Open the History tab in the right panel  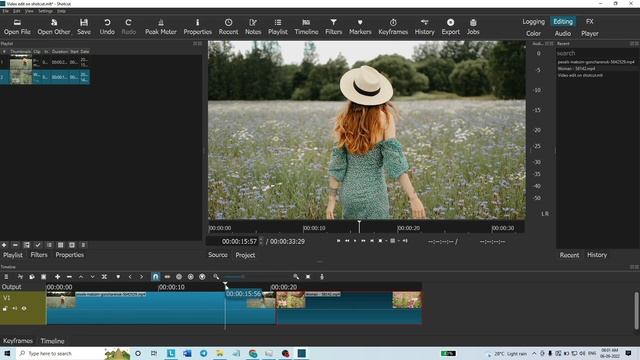[597, 255]
